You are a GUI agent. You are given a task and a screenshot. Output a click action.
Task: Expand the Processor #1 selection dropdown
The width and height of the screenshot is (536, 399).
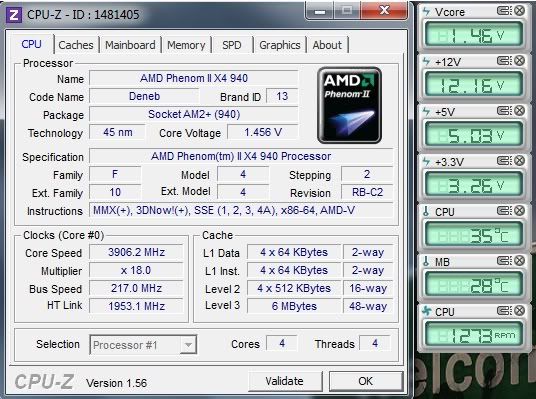pos(188,345)
